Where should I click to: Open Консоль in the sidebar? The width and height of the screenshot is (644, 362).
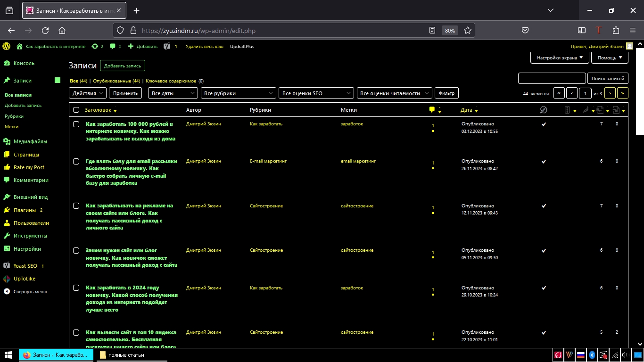[x=24, y=63]
